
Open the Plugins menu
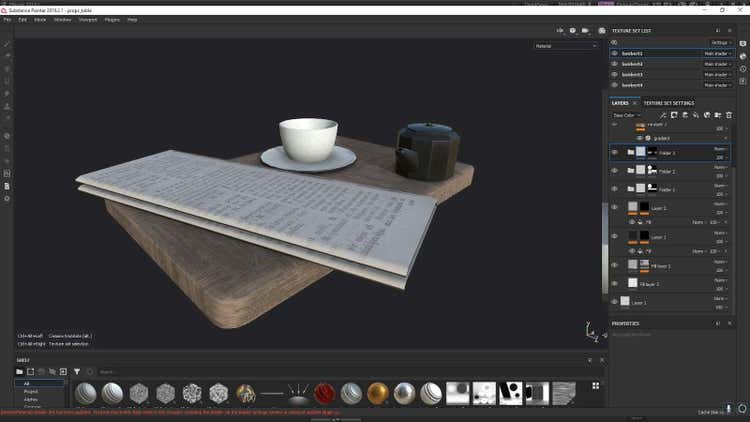(112, 20)
